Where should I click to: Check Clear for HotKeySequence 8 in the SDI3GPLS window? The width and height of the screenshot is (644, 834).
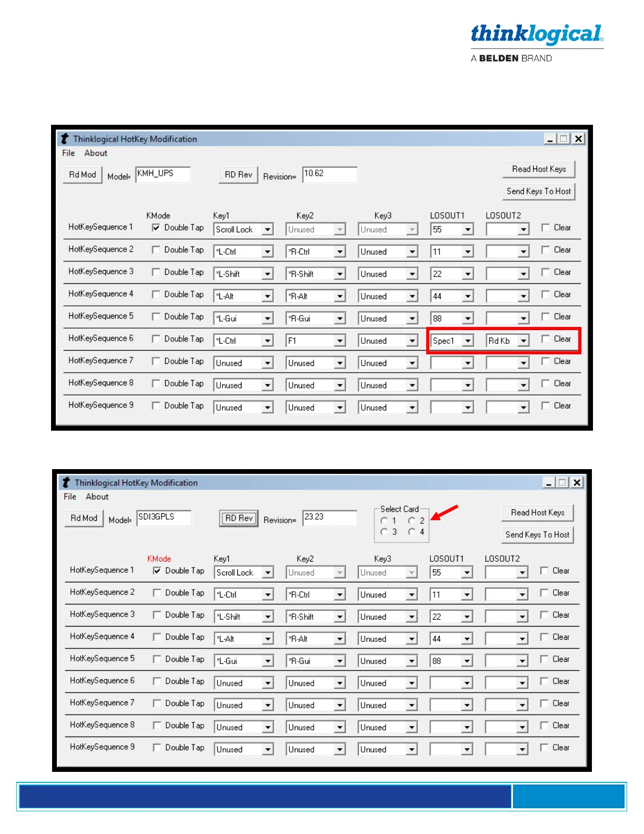[545, 726]
